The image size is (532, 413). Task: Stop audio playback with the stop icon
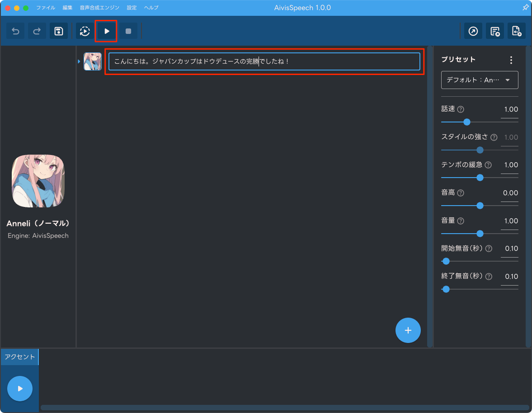pyautogui.click(x=127, y=31)
